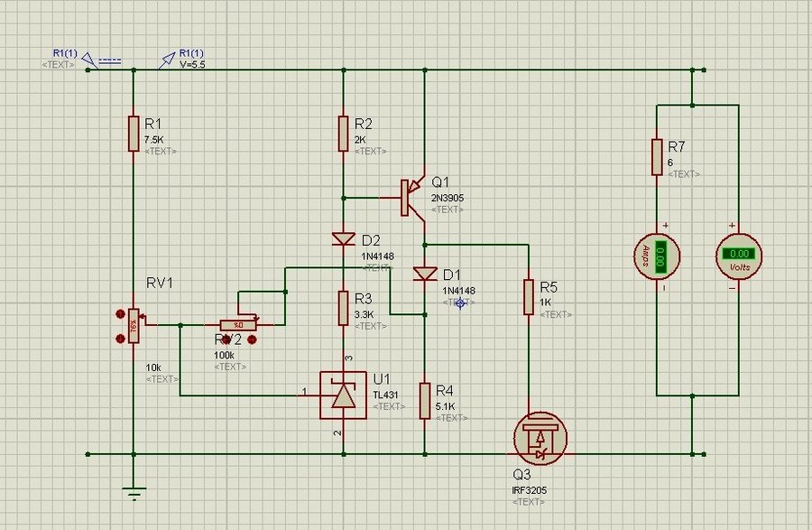Select resistor R1 labeled 7.5K
Screen dimensions: 812x530
tap(134, 133)
